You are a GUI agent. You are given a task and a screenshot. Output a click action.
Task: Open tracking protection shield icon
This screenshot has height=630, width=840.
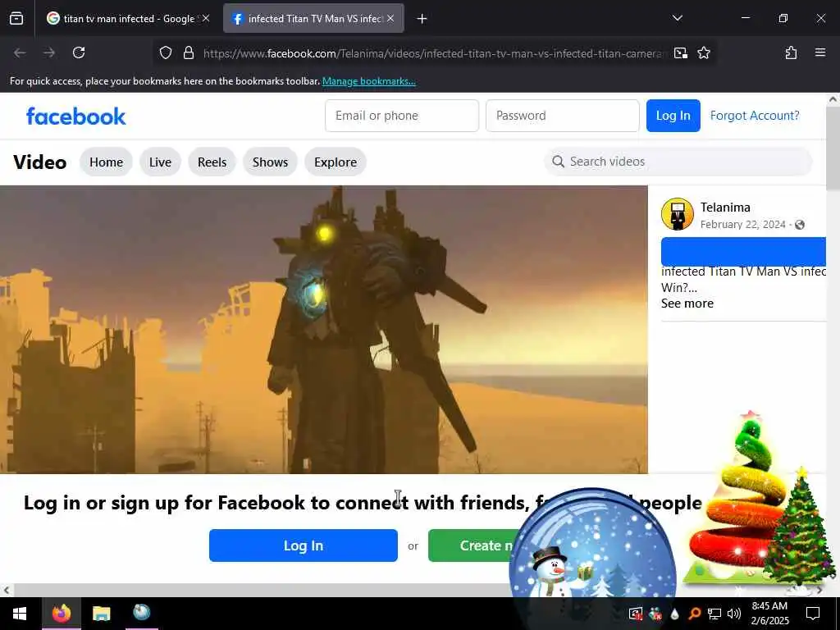pyautogui.click(x=166, y=52)
